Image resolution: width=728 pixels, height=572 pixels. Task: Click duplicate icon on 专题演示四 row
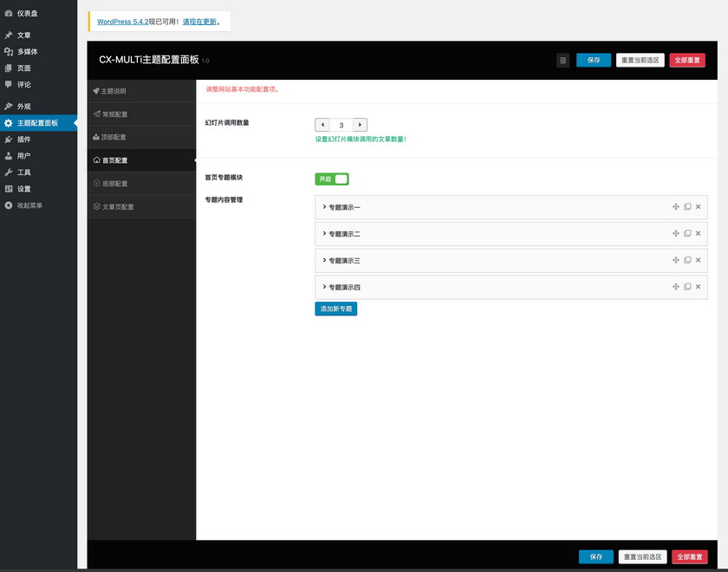point(687,286)
